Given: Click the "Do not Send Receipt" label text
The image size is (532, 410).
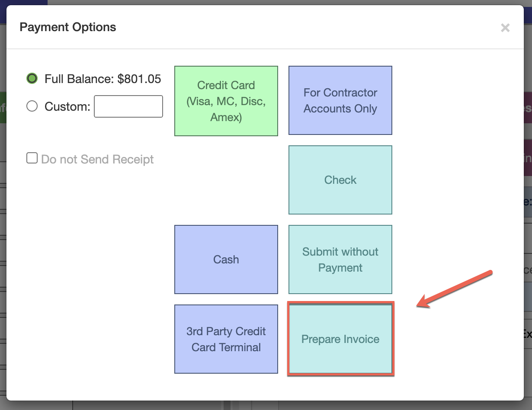Looking at the screenshot, I should pyautogui.click(x=97, y=159).
